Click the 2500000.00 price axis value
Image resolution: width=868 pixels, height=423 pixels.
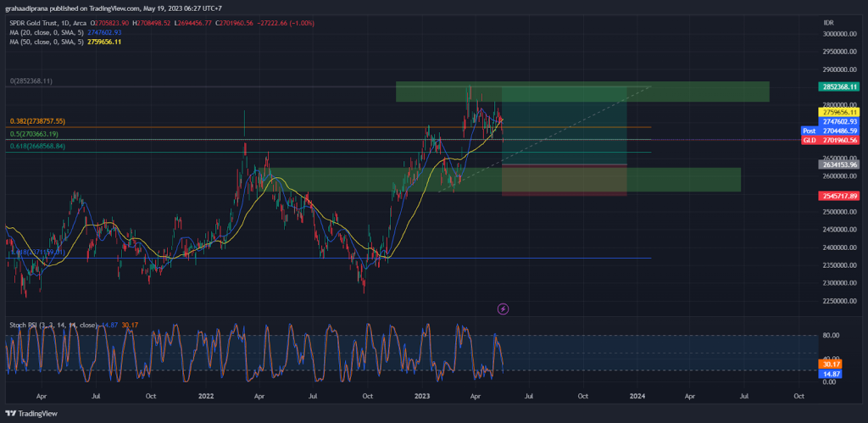(x=840, y=212)
